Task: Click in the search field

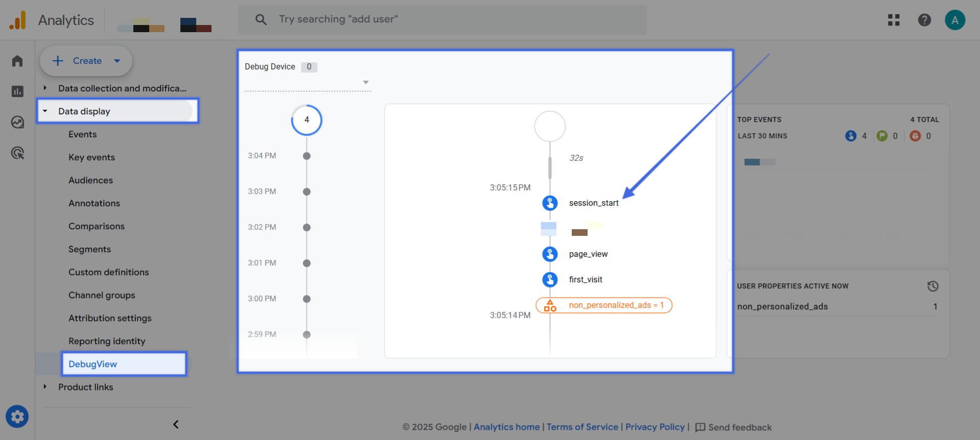Action: tap(442, 20)
